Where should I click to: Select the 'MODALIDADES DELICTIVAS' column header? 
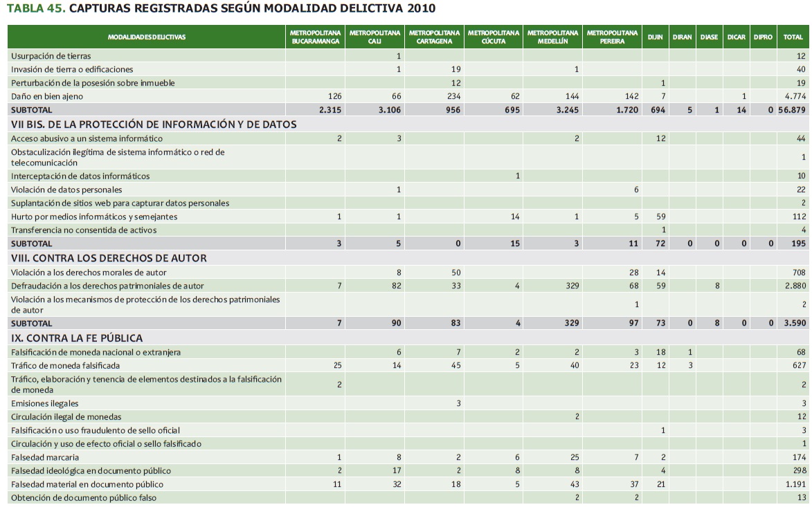[147, 37]
